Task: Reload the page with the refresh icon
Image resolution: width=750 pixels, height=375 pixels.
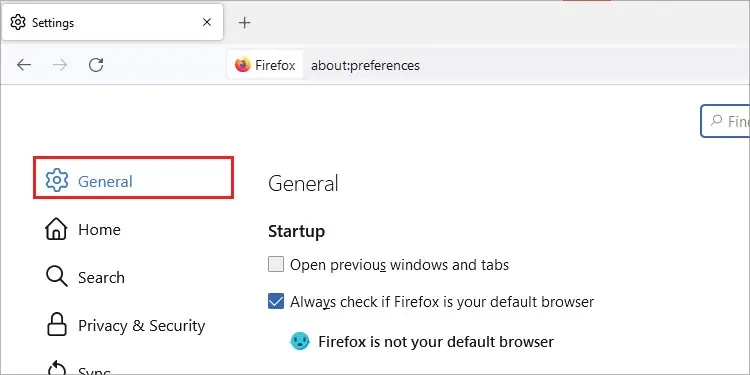Action: tap(96, 65)
